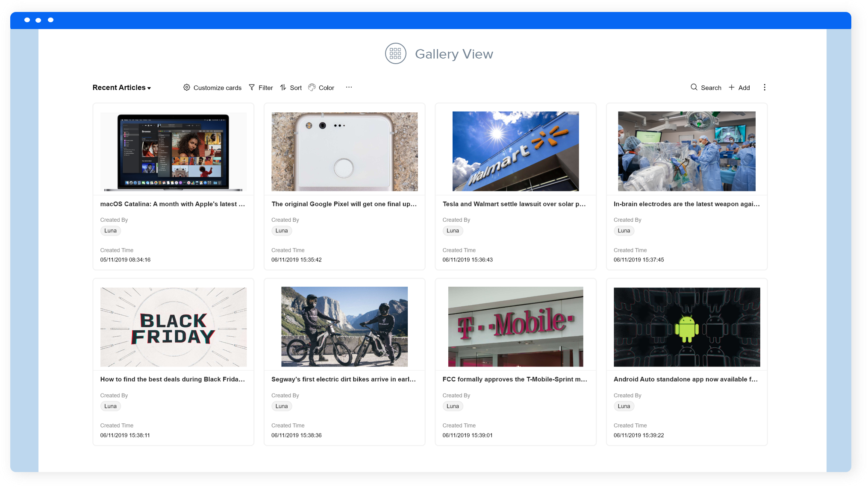
Task: Click the Add icon
Action: point(732,88)
